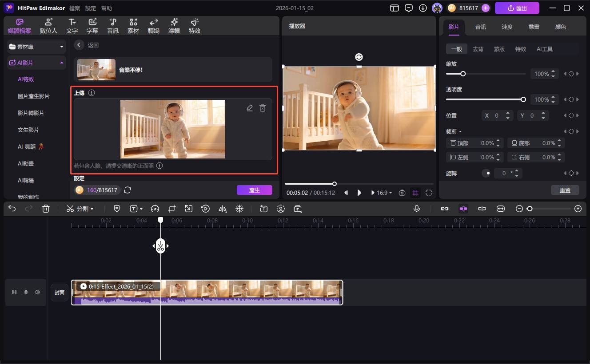590x364 pixels.
Task: Select the crop tool in timeline toolbar
Action: 172,209
